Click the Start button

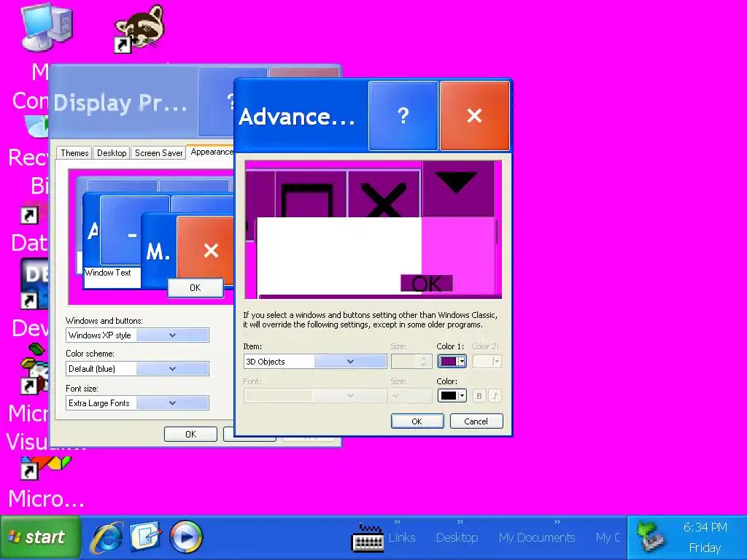41,537
